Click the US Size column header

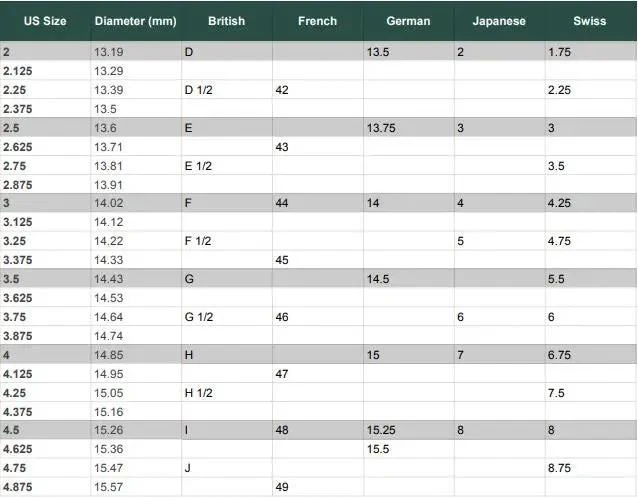[x=45, y=21]
